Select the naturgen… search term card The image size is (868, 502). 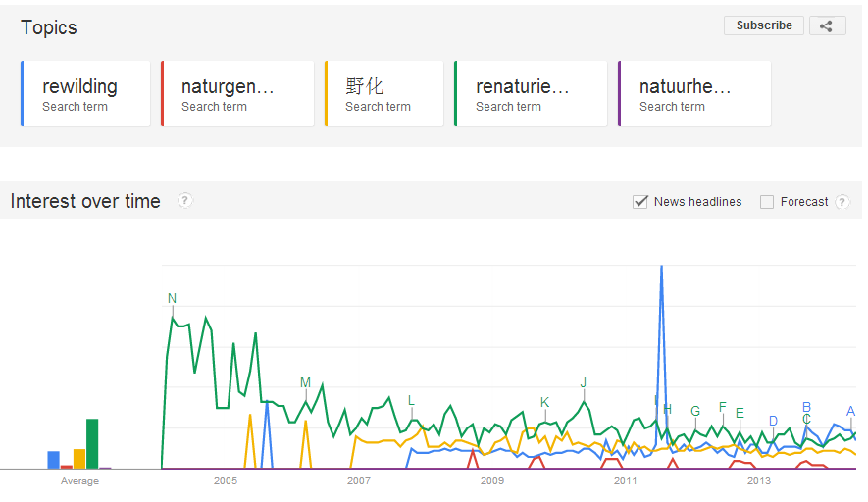pyautogui.click(x=237, y=93)
